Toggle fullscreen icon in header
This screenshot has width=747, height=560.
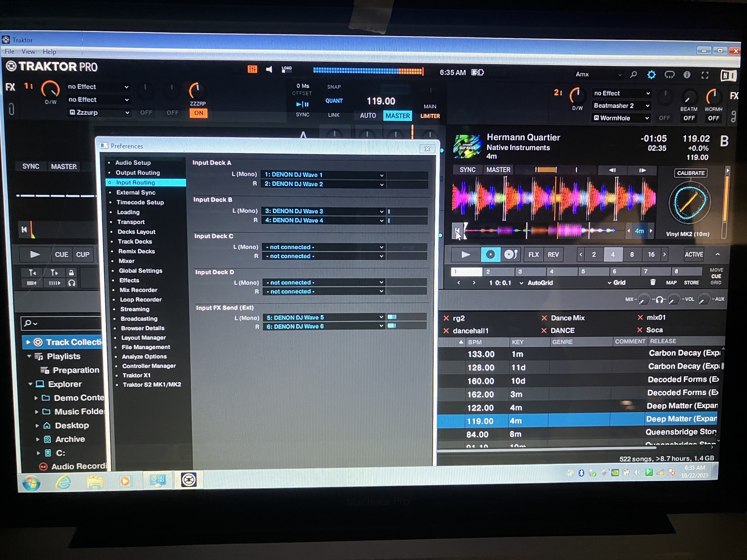(x=705, y=76)
